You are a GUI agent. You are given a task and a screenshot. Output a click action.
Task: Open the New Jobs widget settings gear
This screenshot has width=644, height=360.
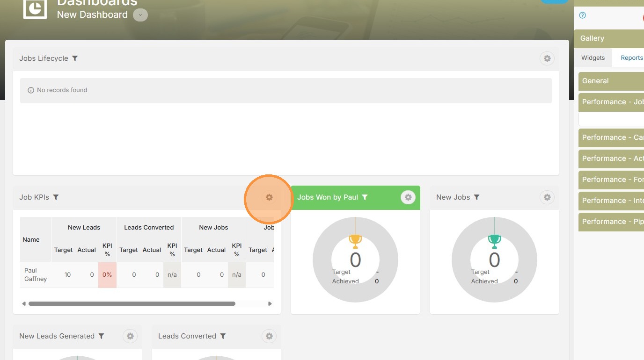547,197
